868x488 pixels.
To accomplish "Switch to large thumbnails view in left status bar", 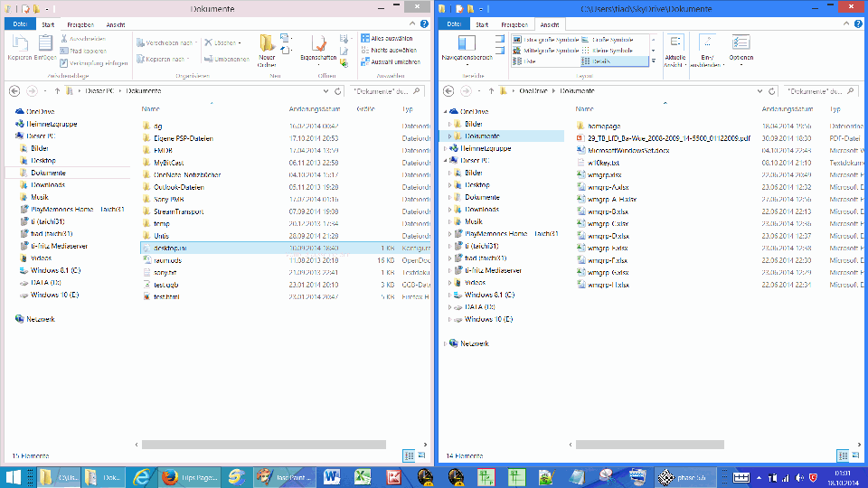I will (420, 456).
